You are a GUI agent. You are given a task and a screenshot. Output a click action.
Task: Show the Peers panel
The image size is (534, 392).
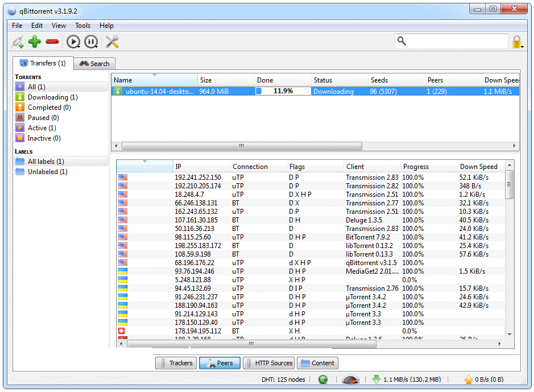click(220, 363)
